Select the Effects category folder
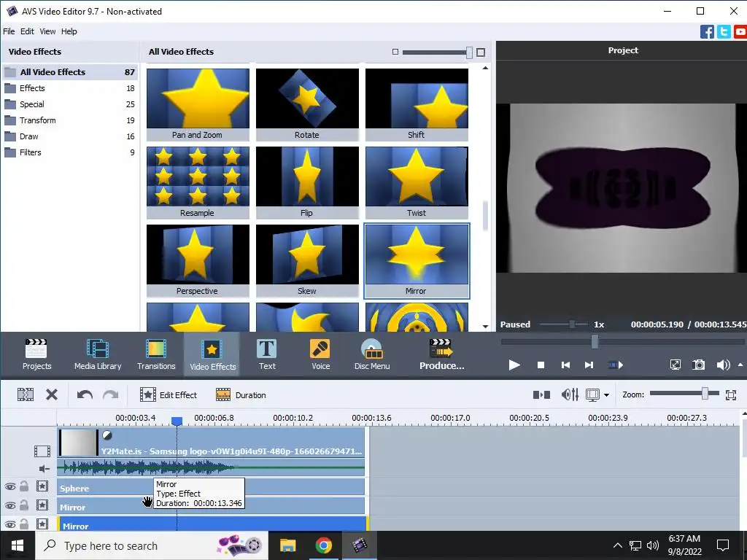This screenshot has height=560, width=747. [69, 88]
